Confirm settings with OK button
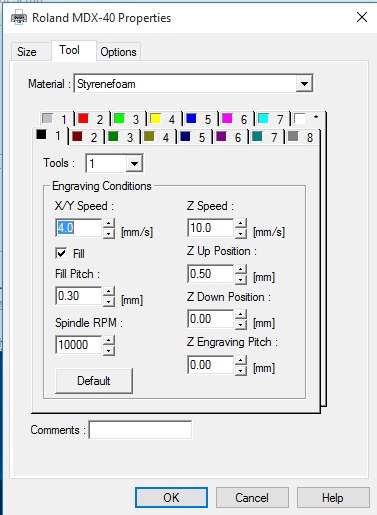This screenshot has width=377, height=515. tap(171, 498)
